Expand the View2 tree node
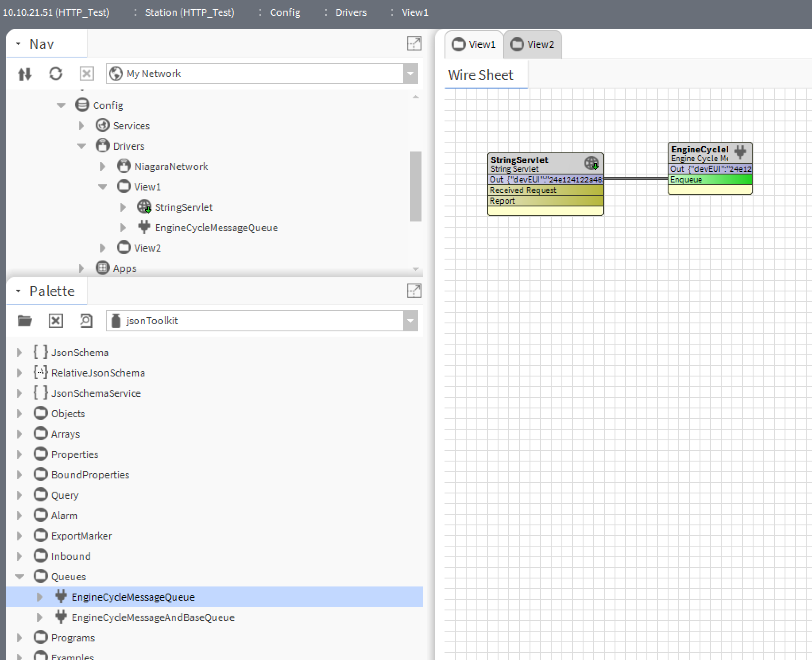812x660 pixels. pos(103,248)
